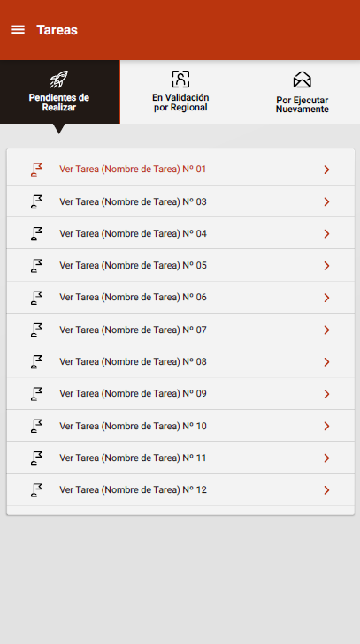Click the Tareas header title
The height and width of the screenshot is (644, 360).
pos(57,29)
